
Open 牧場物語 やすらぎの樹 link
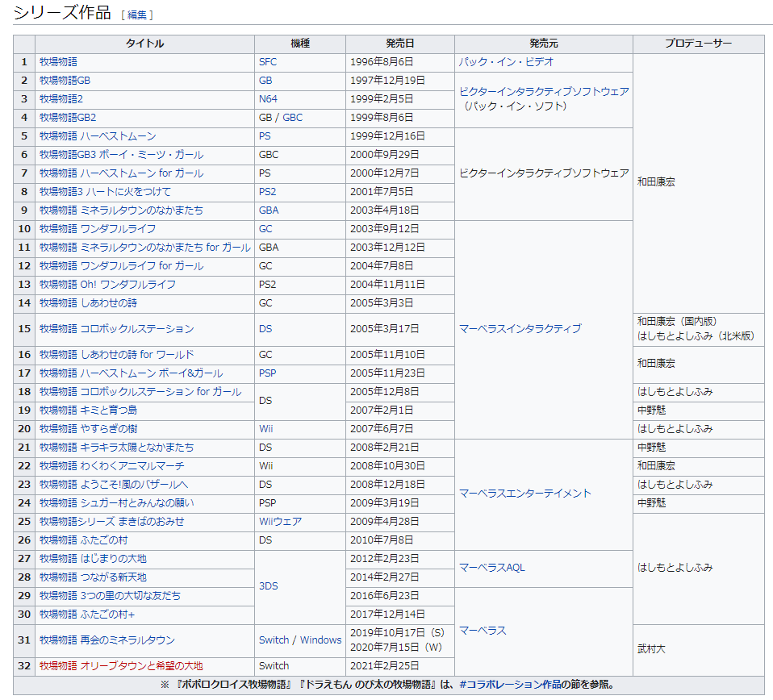tap(88, 429)
